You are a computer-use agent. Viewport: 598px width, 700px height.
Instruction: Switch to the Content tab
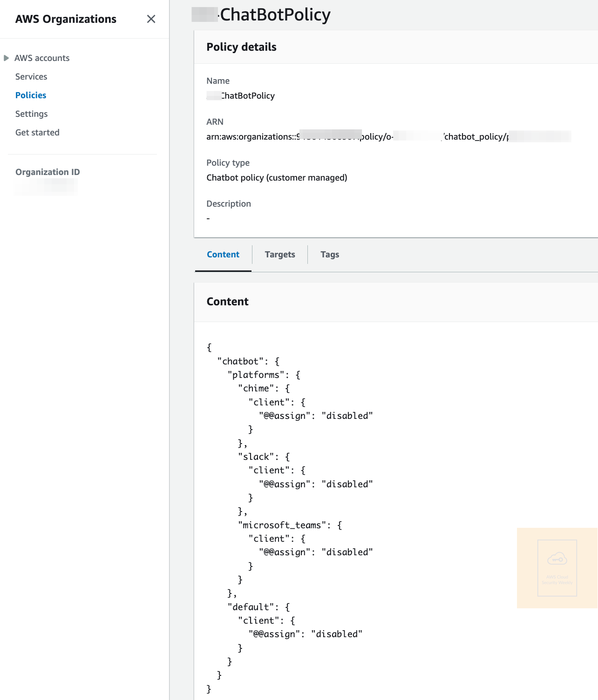pos(223,255)
